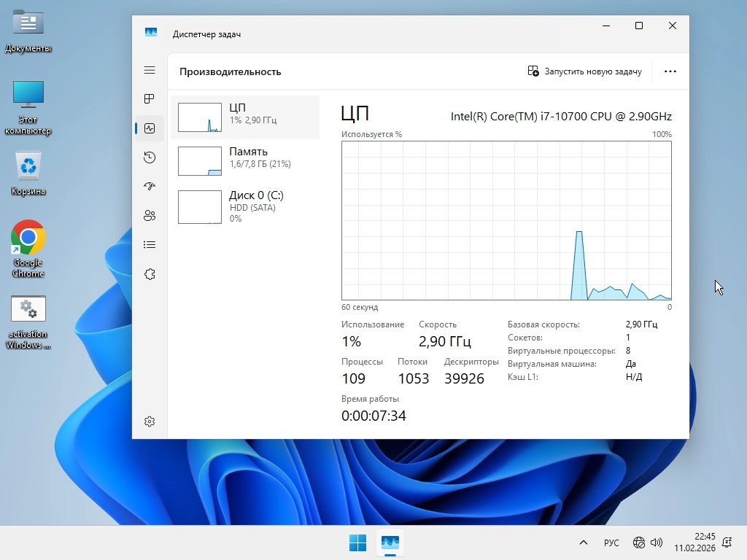Select the activation Windows desktop icon

[x=28, y=322]
